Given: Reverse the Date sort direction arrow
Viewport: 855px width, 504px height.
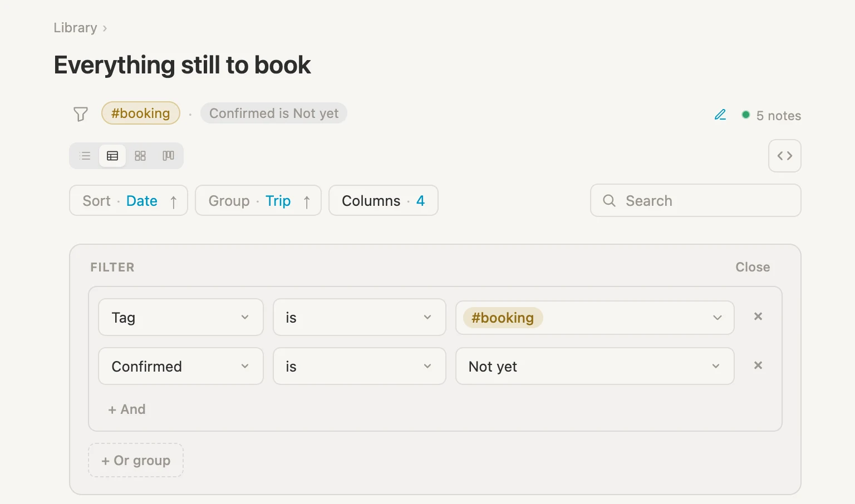Looking at the screenshot, I should pos(174,201).
